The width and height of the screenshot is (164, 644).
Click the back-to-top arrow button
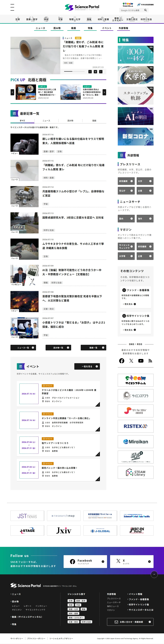(154, 574)
